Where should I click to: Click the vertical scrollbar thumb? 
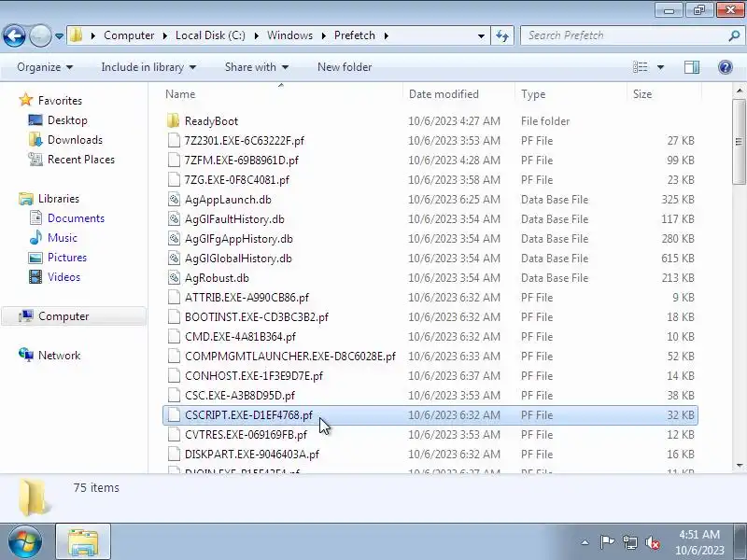click(x=739, y=142)
